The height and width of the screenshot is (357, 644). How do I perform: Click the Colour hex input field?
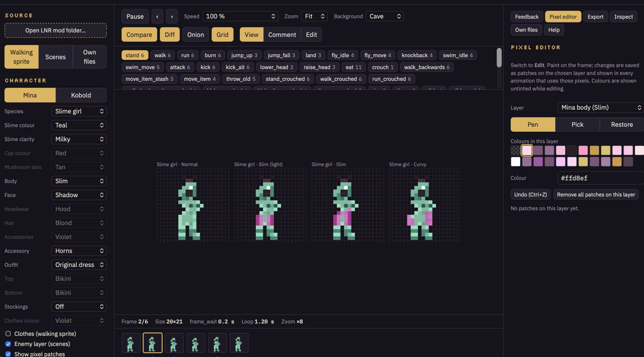click(600, 178)
